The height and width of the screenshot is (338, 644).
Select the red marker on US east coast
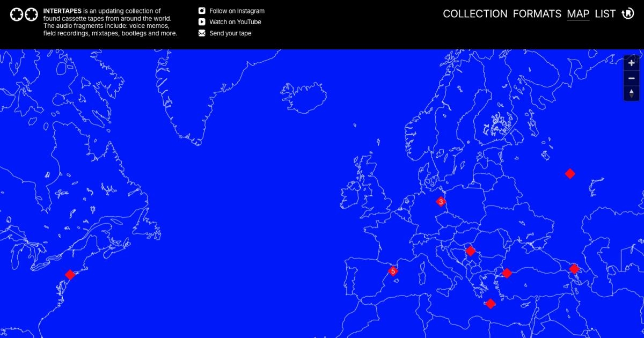[70, 275]
